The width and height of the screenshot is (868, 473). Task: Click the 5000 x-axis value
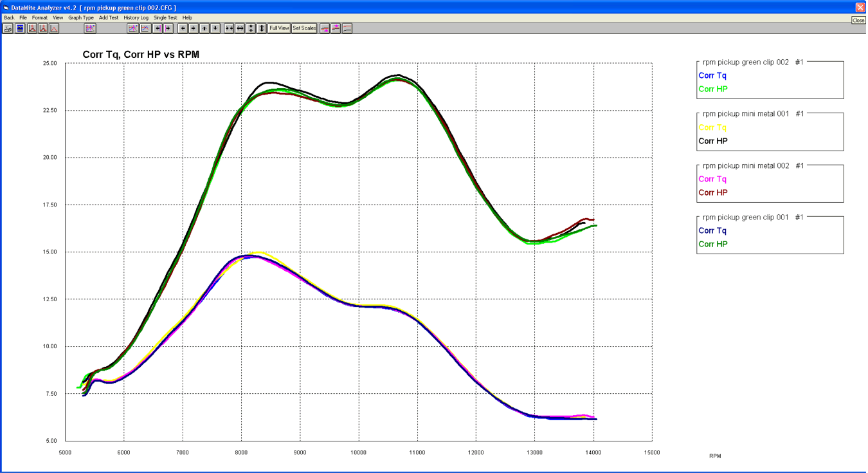[x=65, y=452]
